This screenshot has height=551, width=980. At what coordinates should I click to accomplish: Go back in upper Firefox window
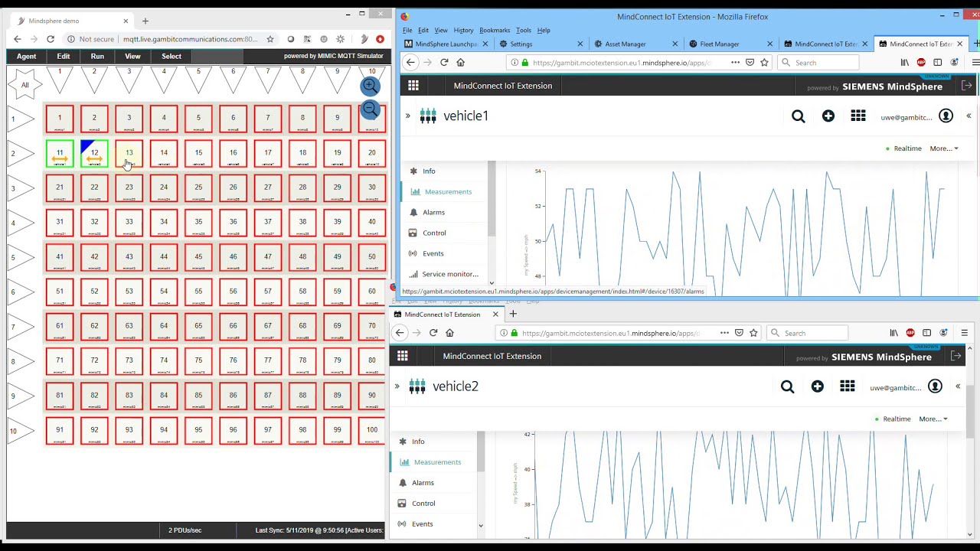411,63
